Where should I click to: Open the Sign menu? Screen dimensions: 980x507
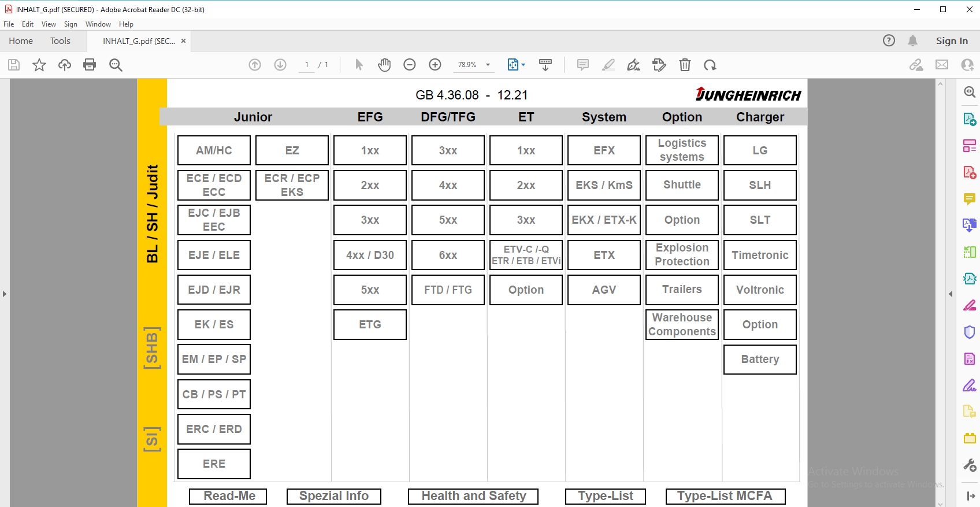tap(70, 24)
